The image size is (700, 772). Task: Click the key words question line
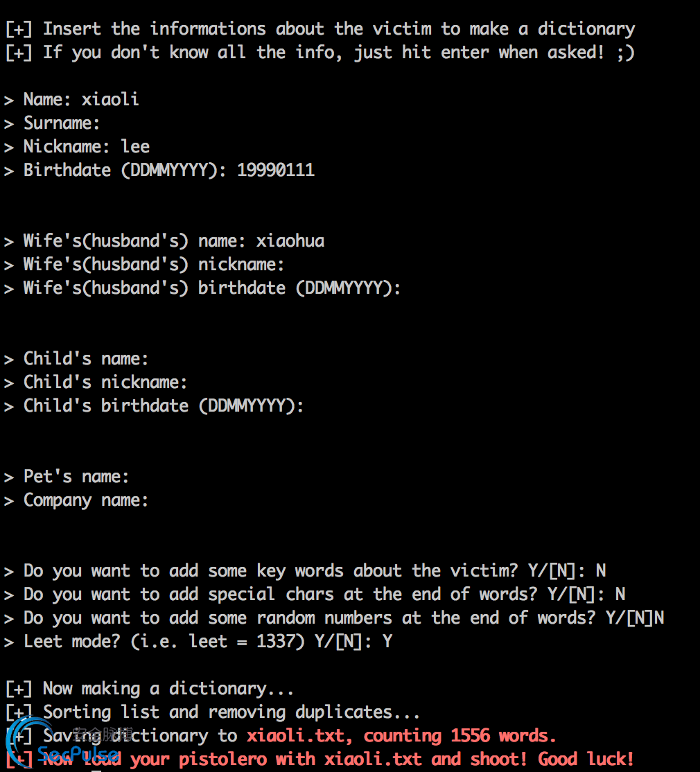coord(305,571)
